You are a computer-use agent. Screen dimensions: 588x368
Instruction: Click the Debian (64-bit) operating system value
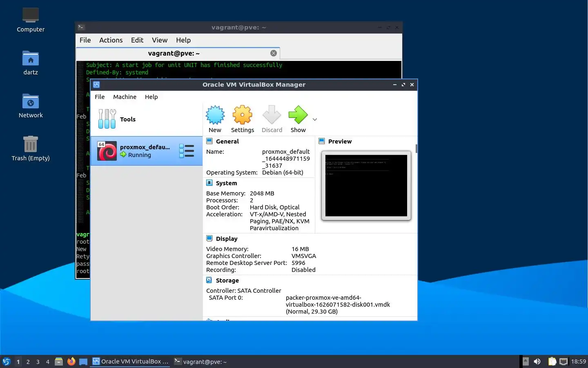(x=283, y=172)
